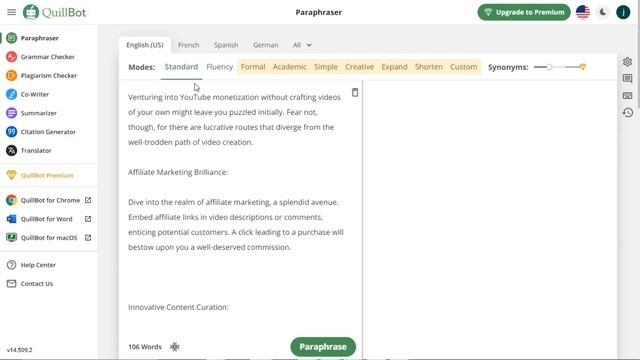Viewport: 640px width, 360px height.
Task: Select the Creative mode
Action: point(360,67)
